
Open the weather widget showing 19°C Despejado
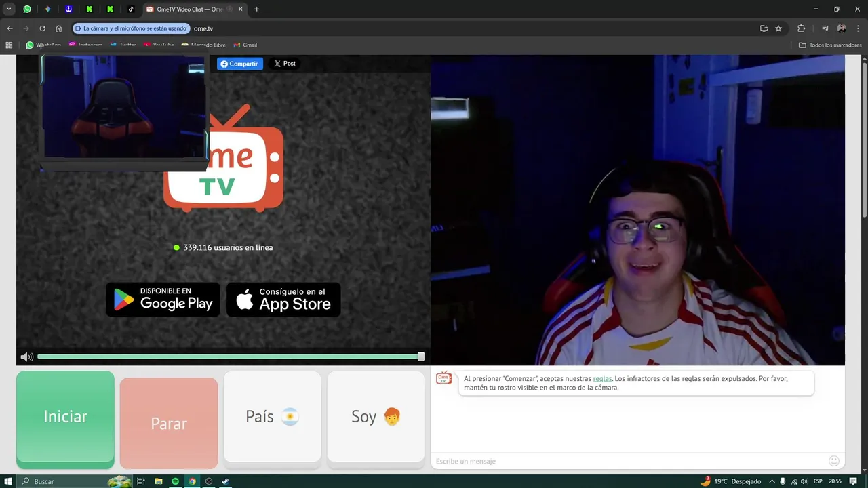coord(730,481)
